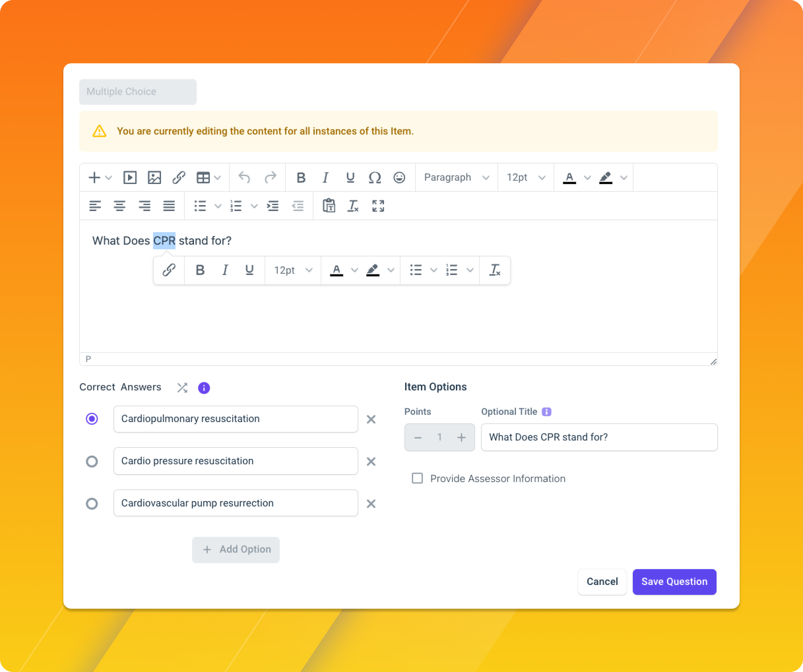Click the paste as text icon
Image resolution: width=803 pixels, height=672 pixels.
(329, 206)
